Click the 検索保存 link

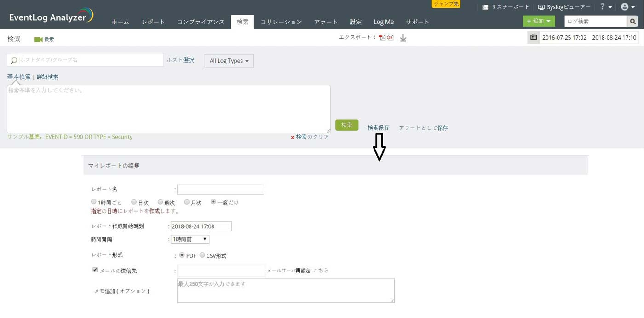[378, 127]
